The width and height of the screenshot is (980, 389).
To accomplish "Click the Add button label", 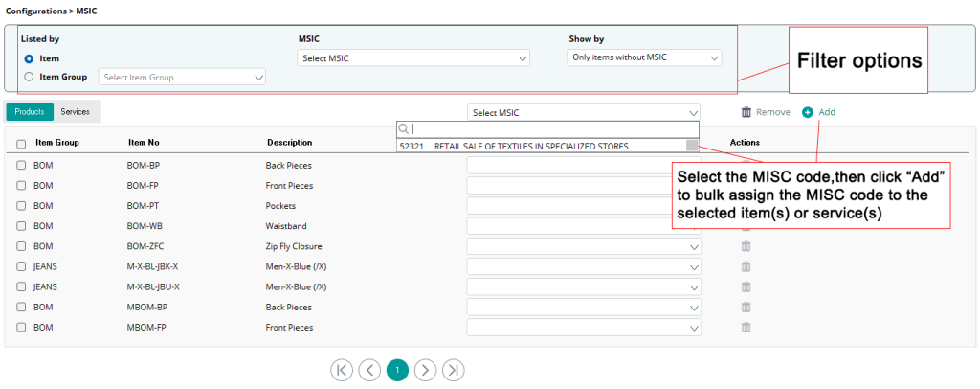I will [827, 112].
